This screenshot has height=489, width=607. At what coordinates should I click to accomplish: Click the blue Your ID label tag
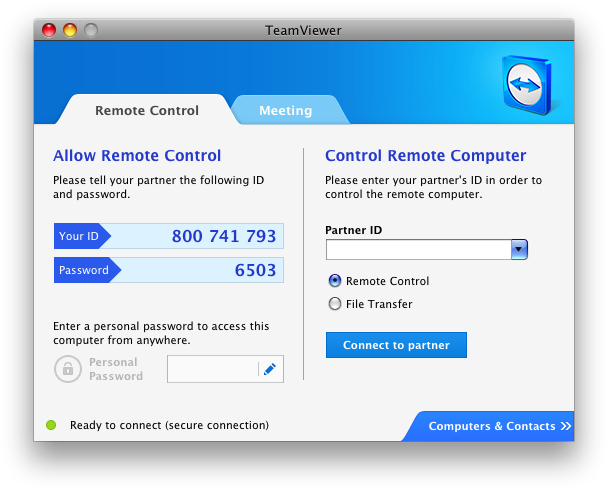[x=80, y=236]
